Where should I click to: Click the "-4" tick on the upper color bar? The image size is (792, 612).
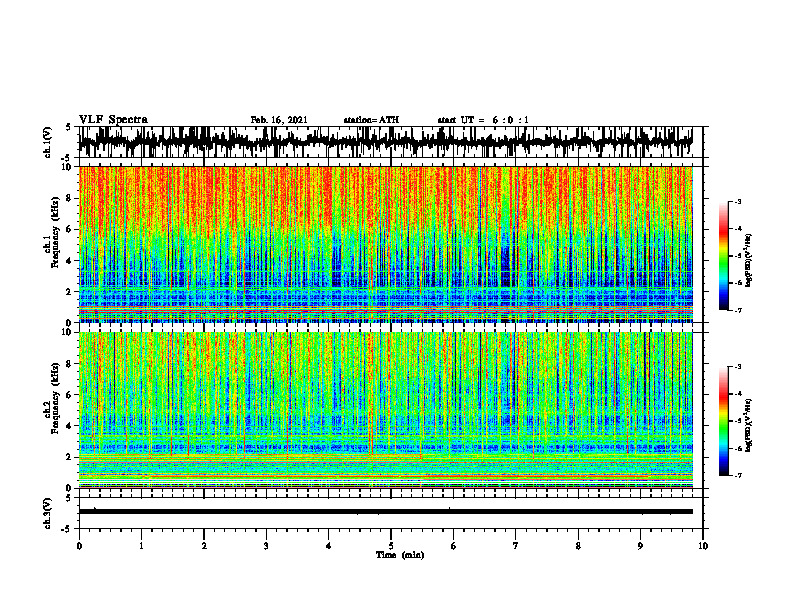pos(737,229)
